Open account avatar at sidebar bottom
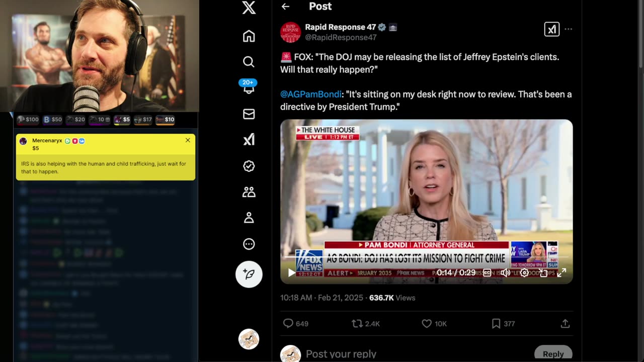Image resolution: width=644 pixels, height=362 pixels. click(249, 339)
